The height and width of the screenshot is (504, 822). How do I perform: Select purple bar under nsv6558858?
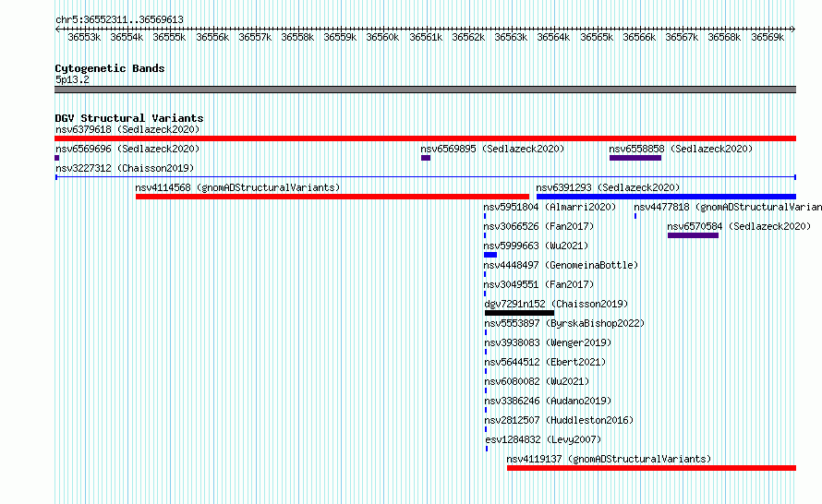click(x=635, y=158)
